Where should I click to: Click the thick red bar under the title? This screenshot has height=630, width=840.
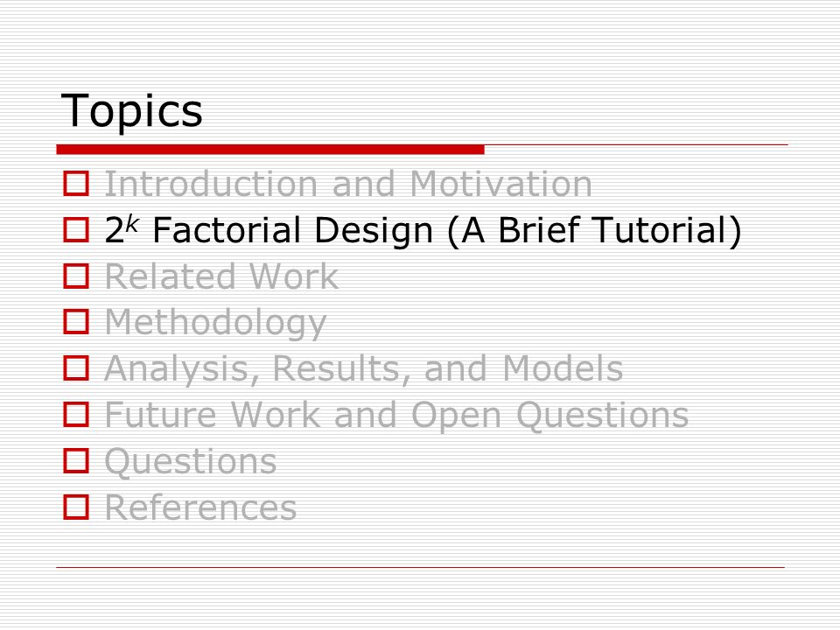270,150
